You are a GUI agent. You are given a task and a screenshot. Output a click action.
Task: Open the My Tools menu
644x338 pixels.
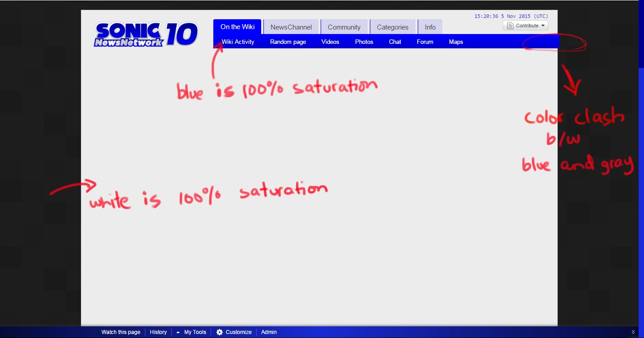point(195,332)
